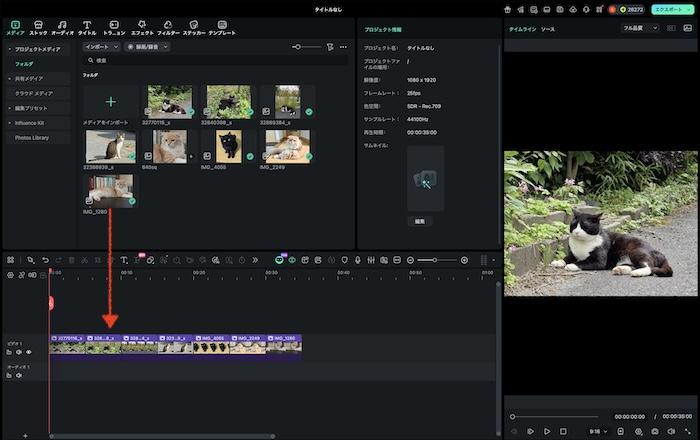This screenshot has height=440, width=700.
Task: Mute the オーディオ 1 track
Action: 18,376
